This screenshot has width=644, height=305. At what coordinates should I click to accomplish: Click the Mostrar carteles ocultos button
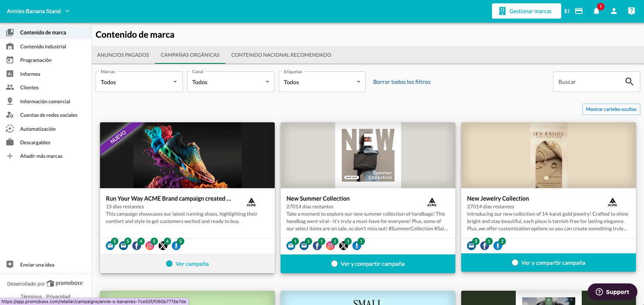click(x=611, y=109)
